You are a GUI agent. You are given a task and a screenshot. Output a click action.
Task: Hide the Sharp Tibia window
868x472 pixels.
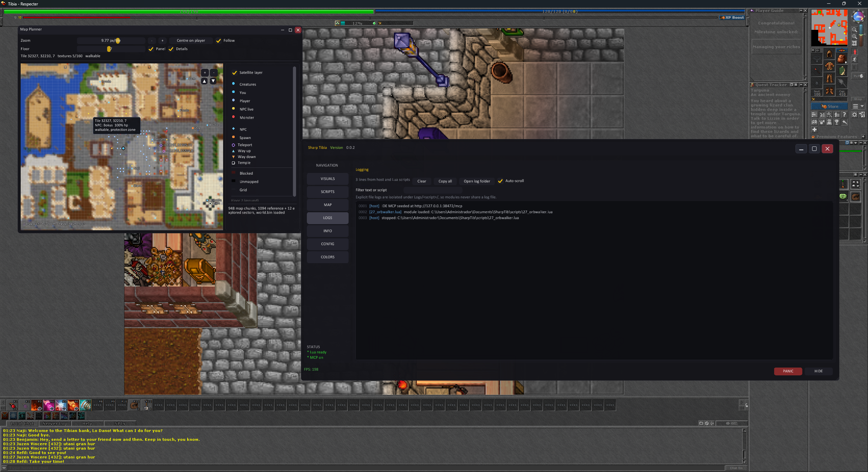818,371
